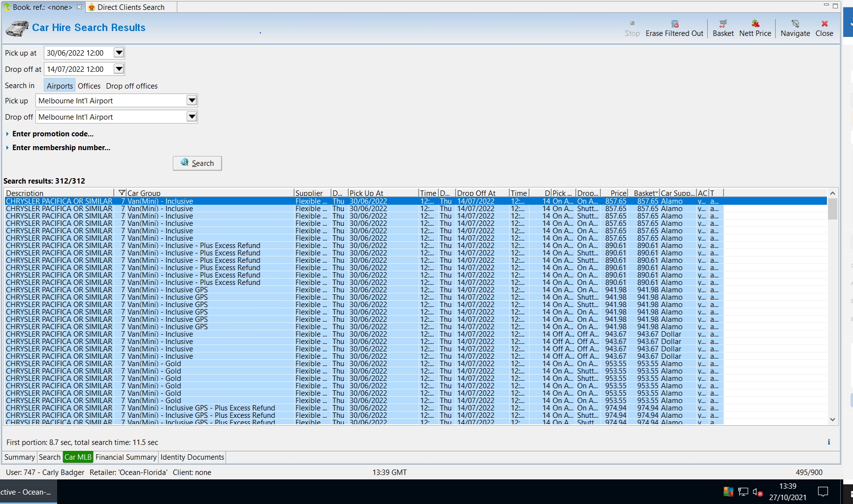Sort results by Supplier column header

tap(312, 193)
